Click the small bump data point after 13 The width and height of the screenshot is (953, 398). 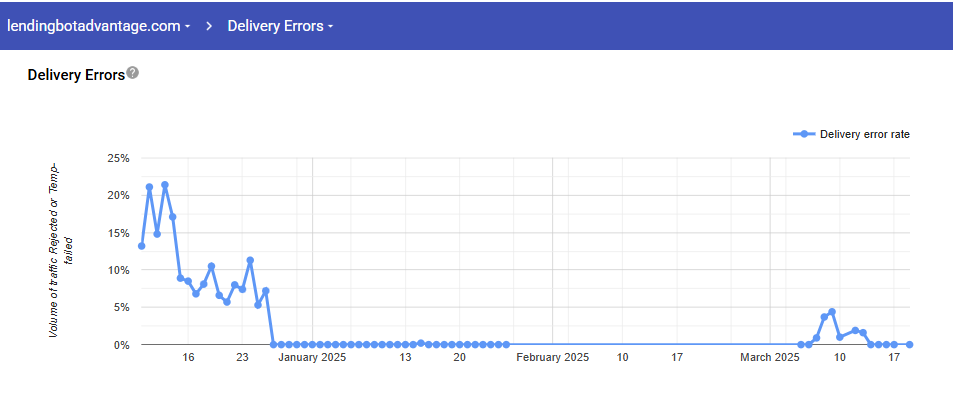pos(421,343)
